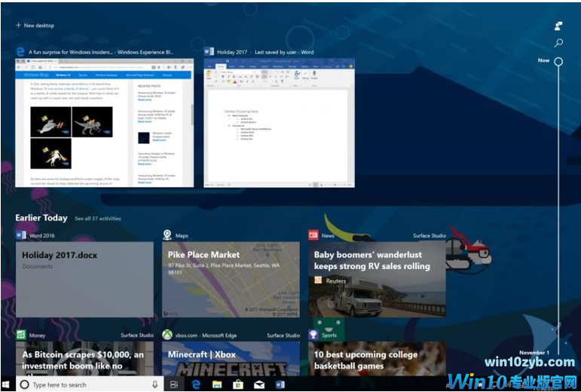Click the Word 2016 icon above the Holiday card
581x392 pixels.
click(21, 235)
